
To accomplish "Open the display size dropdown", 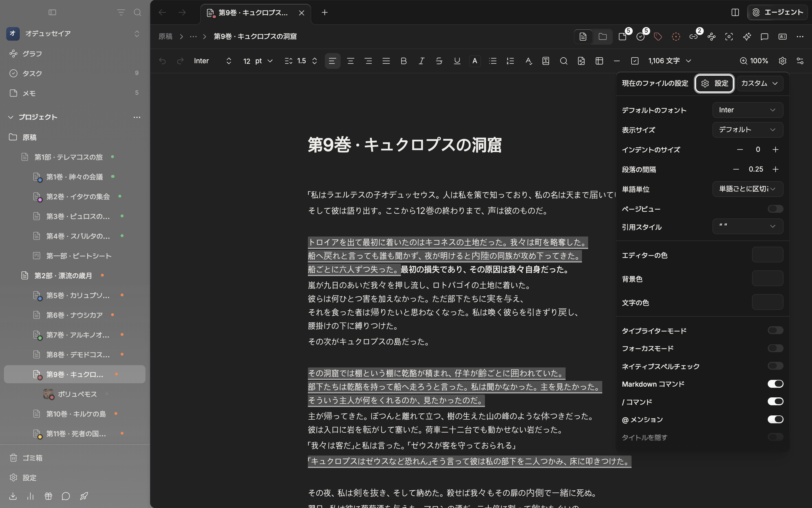I will (748, 130).
